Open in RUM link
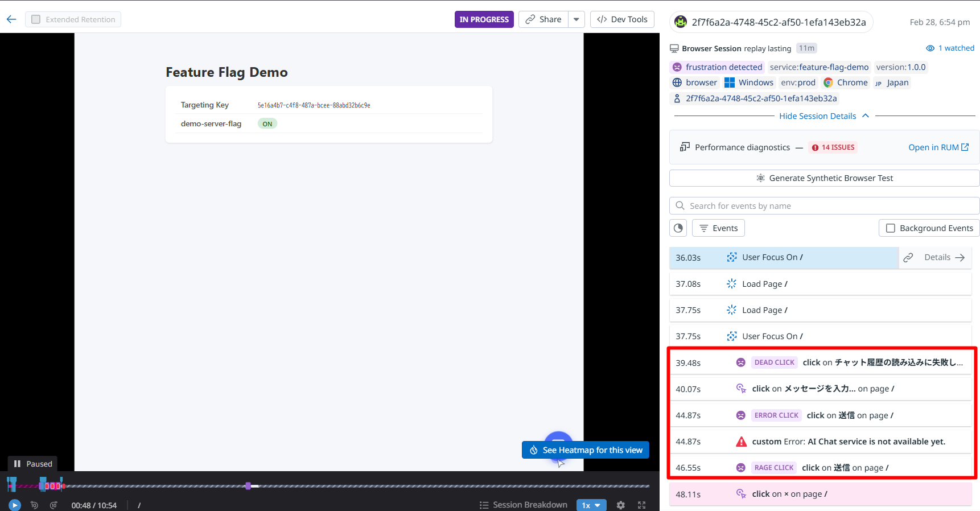The image size is (980, 511). [x=938, y=147]
